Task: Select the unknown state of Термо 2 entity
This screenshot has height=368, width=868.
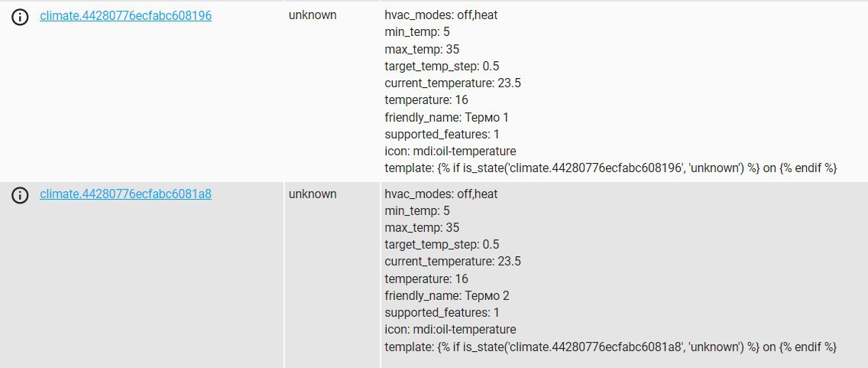Action: click(x=313, y=194)
